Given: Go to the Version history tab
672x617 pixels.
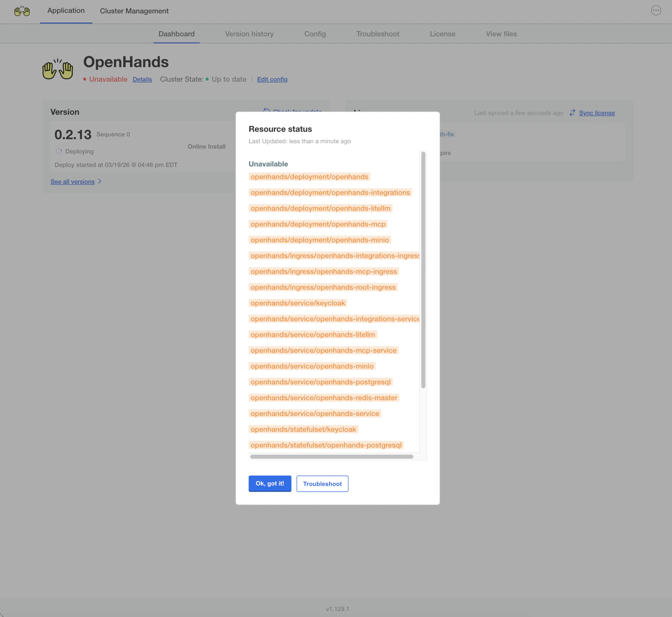Looking at the screenshot, I should click(x=249, y=34).
